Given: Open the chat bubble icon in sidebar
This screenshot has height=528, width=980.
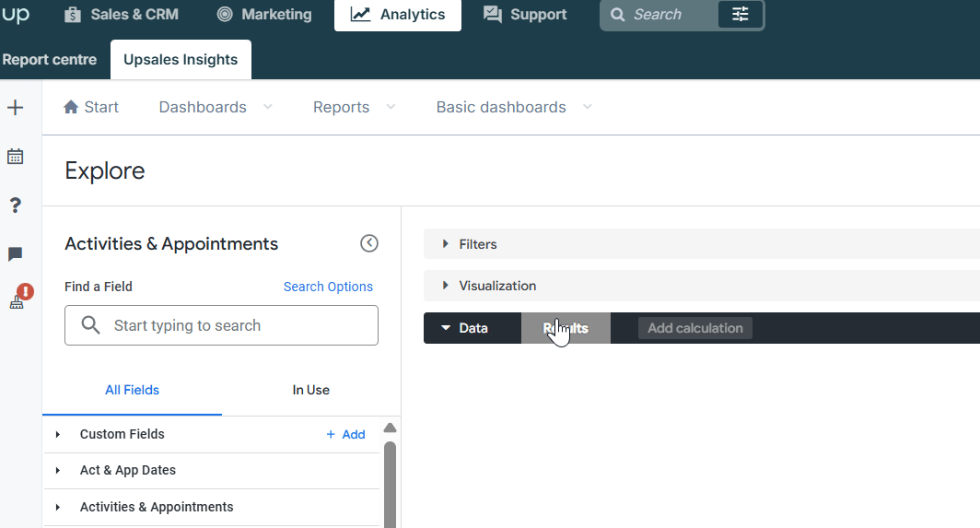Looking at the screenshot, I should point(16,254).
